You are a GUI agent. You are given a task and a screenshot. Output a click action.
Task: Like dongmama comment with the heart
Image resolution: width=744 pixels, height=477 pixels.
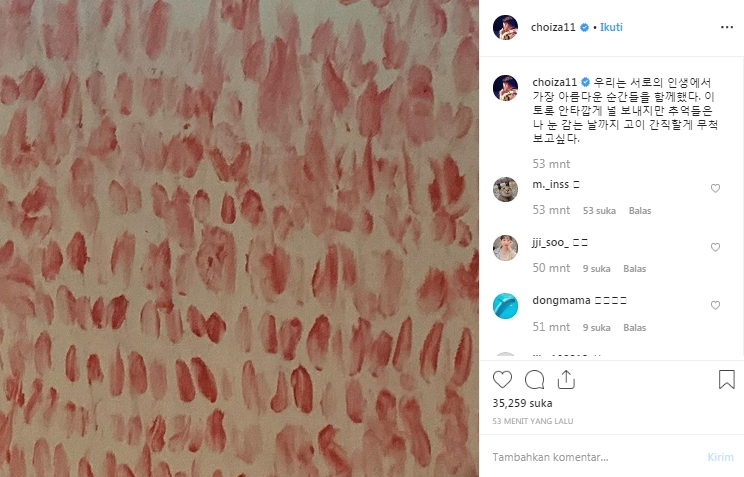click(715, 305)
